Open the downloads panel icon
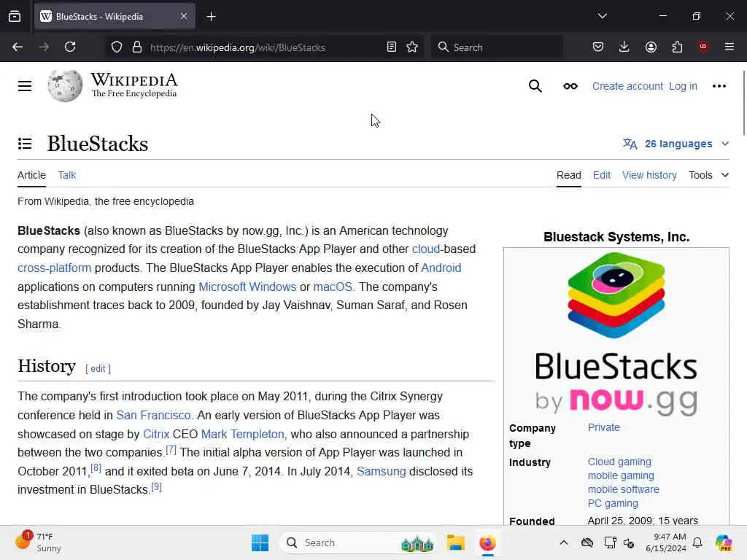747x560 pixels. [624, 47]
